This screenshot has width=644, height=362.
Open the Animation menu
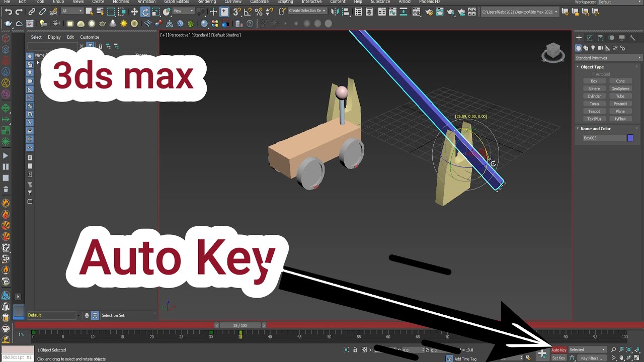pyautogui.click(x=146, y=2)
